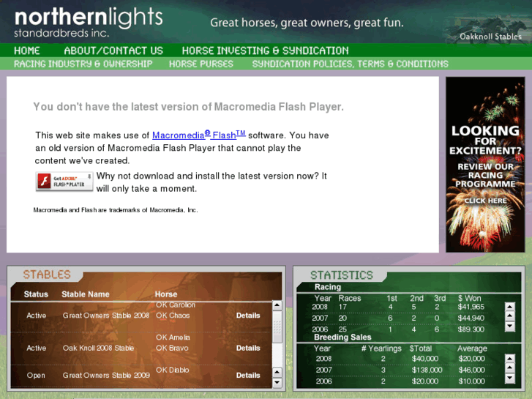Follow the Macromedia Flash hyperlink
Screen dimensions: 532x399
[x=199, y=135]
